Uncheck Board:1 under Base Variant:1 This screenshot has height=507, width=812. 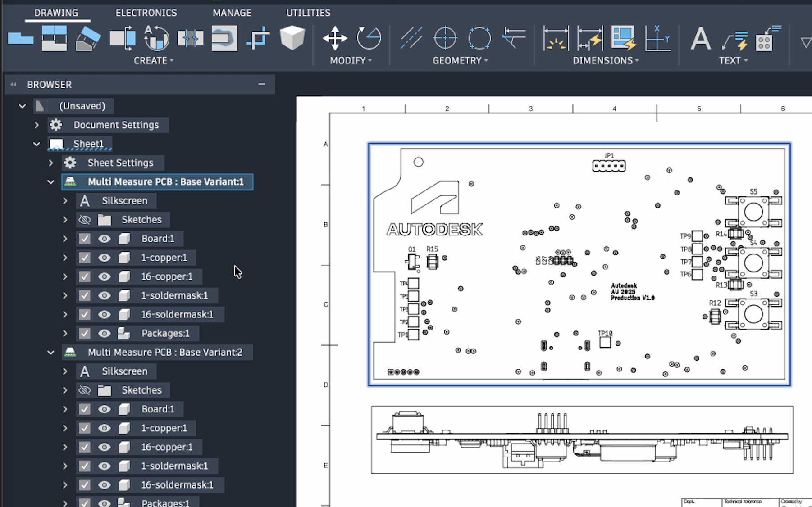click(84, 239)
